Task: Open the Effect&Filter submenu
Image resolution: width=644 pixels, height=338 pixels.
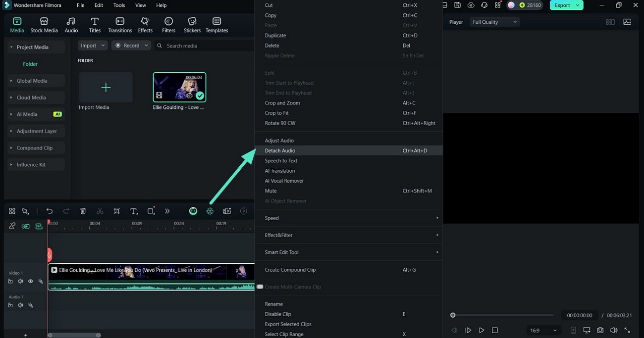Action: (349, 235)
